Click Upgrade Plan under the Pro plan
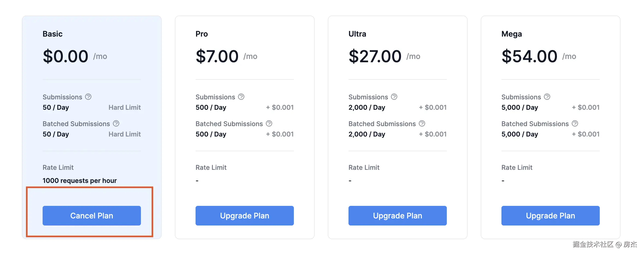This screenshot has width=644, height=255. 244,215
